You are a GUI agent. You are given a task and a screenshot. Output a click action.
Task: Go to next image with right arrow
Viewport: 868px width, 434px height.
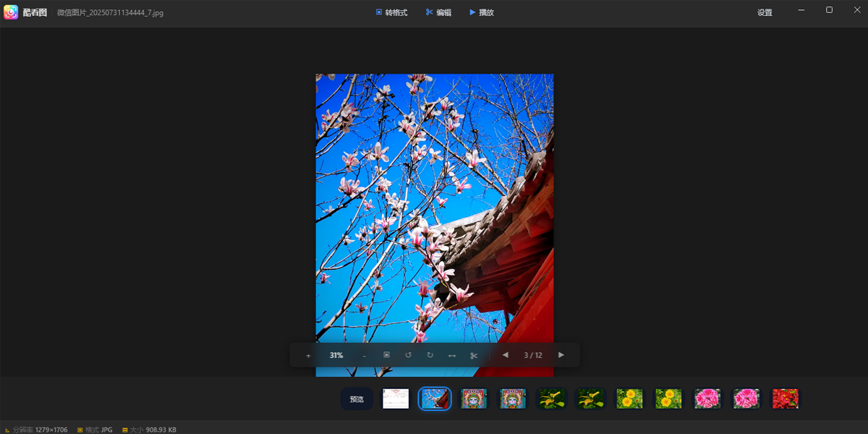tap(561, 355)
